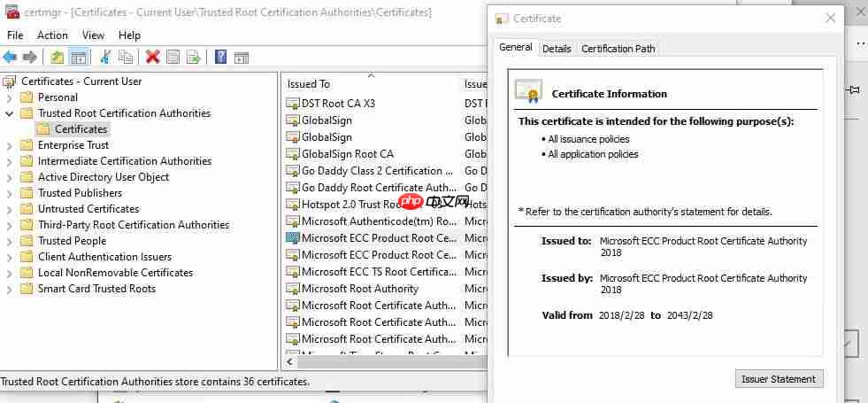Click the Up one level folder icon
This screenshot has height=403, width=868.
click(x=58, y=57)
